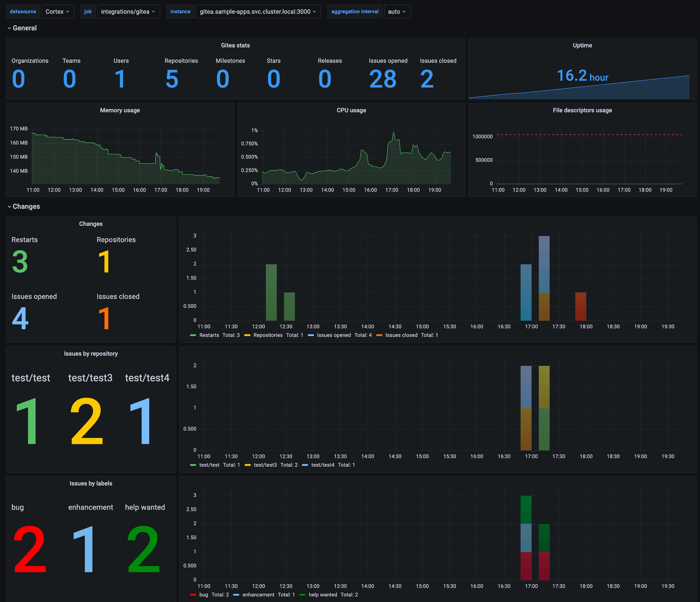
Task: Hide the bug series in the labels chart
Action: (x=203, y=594)
